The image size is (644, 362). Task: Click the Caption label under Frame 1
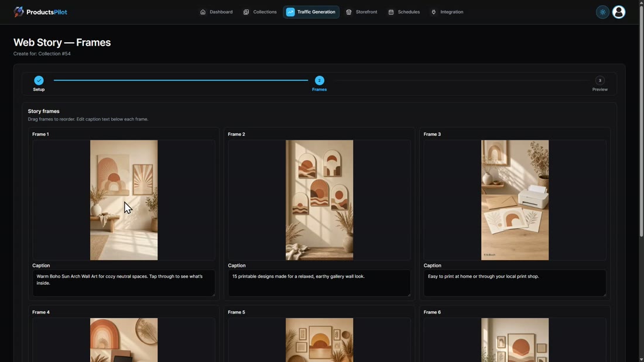(x=41, y=266)
